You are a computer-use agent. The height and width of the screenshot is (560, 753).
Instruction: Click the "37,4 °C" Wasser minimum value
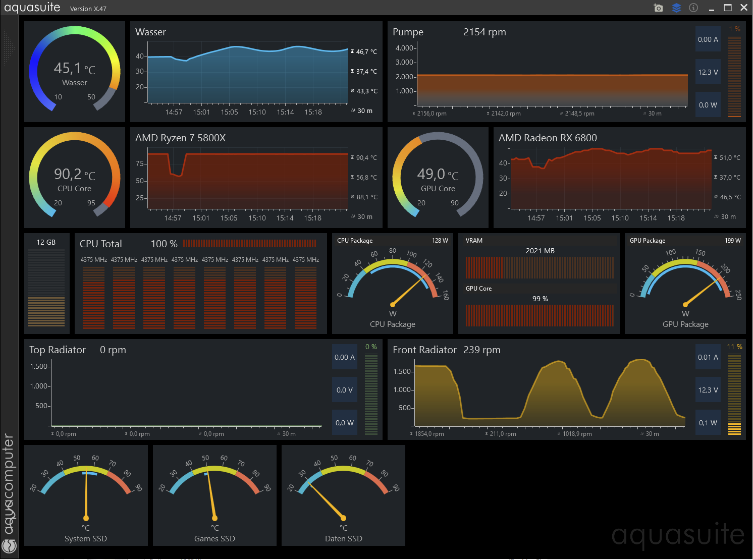(366, 72)
